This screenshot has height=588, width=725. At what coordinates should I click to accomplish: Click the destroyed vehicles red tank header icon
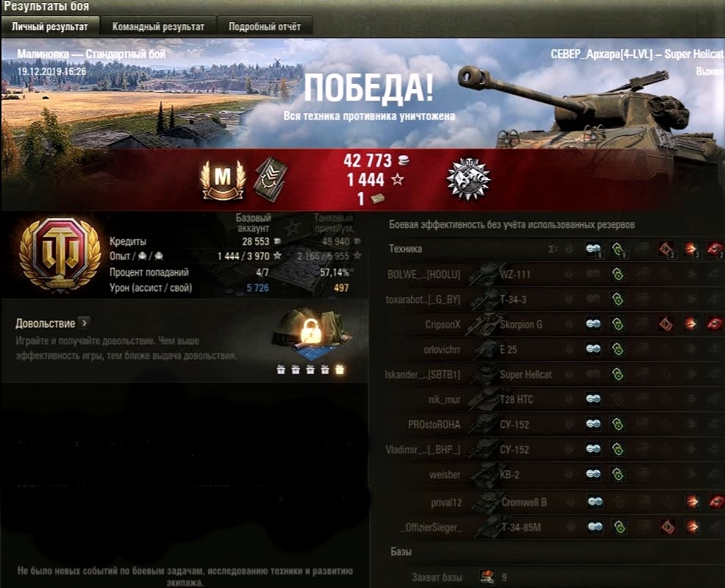click(715, 250)
